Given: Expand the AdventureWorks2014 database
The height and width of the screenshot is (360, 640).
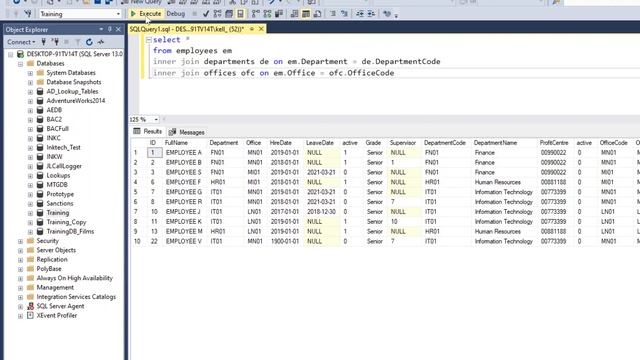Looking at the screenshot, I should [30, 101].
